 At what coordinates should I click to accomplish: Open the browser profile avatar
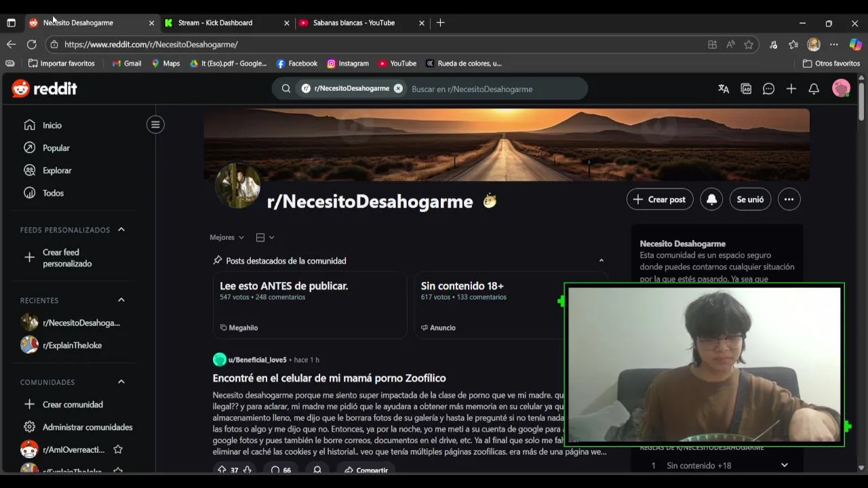tap(814, 44)
